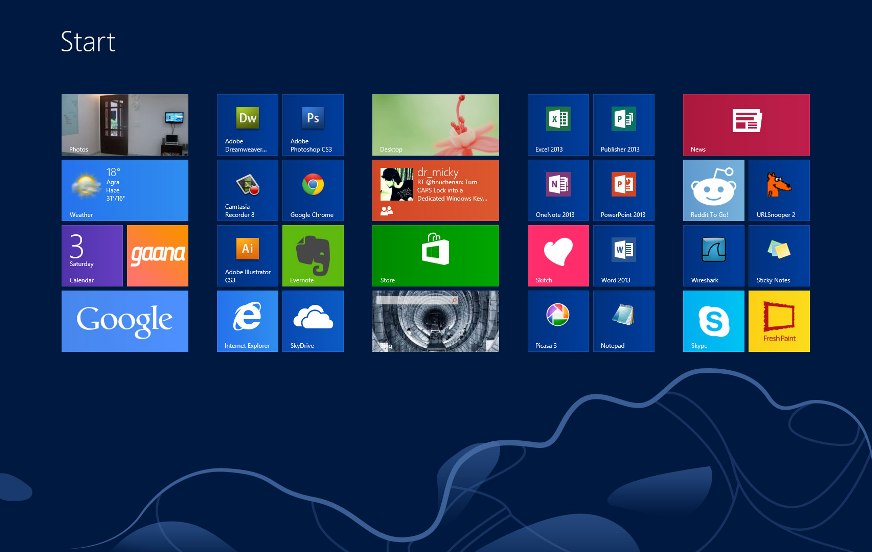Open the Windows Store tile
Viewport: 872px width, 552px height.
coord(435,256)
